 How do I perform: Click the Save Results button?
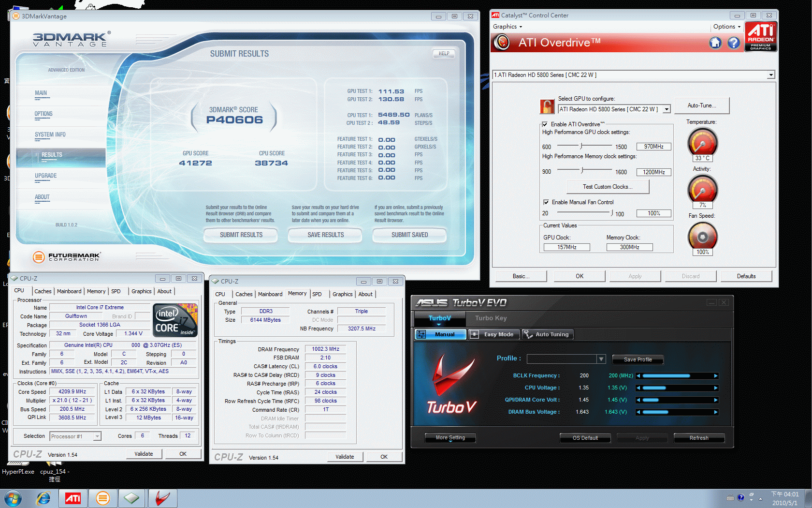[326, 235]
